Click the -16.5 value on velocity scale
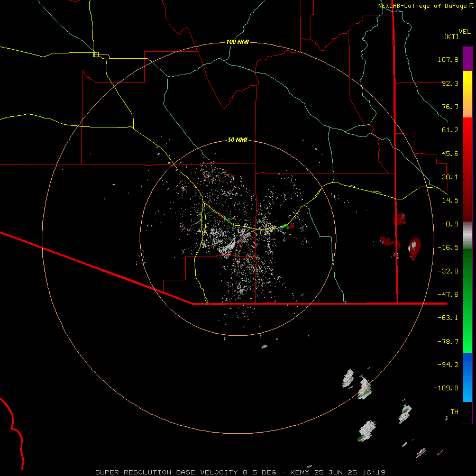This screenshot has width=476, height=476. point(448,248)
